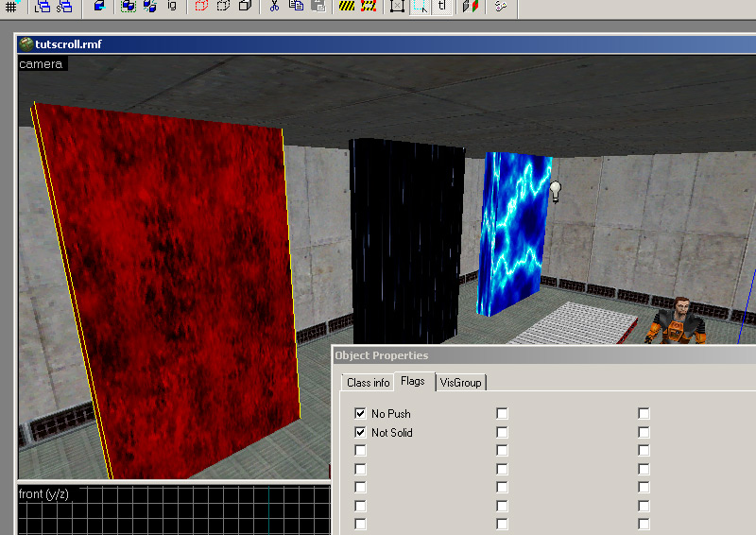The height and width of the screenshot is (535, 756).
Task: Select the Gordon player start model
Action: (675, 320)
